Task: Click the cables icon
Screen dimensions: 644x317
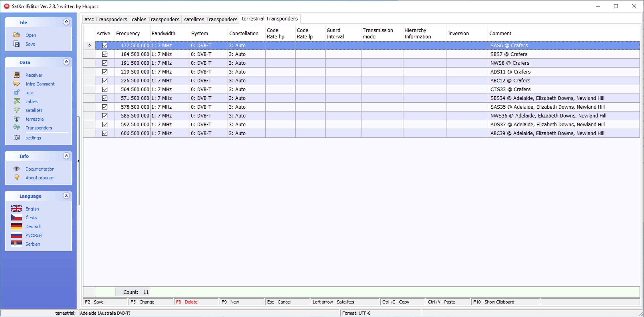Action: pos(16,101)
